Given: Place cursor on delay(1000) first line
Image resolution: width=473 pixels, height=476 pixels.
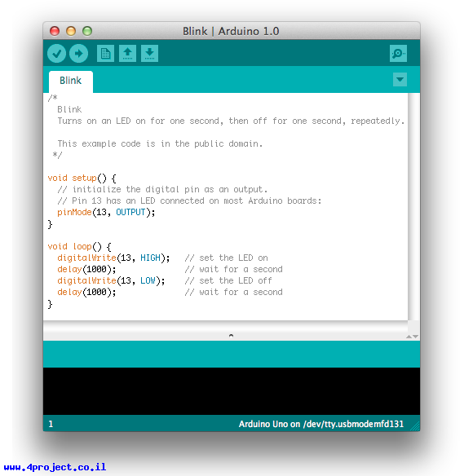Looking at the screenshot, I should (86, 269).
